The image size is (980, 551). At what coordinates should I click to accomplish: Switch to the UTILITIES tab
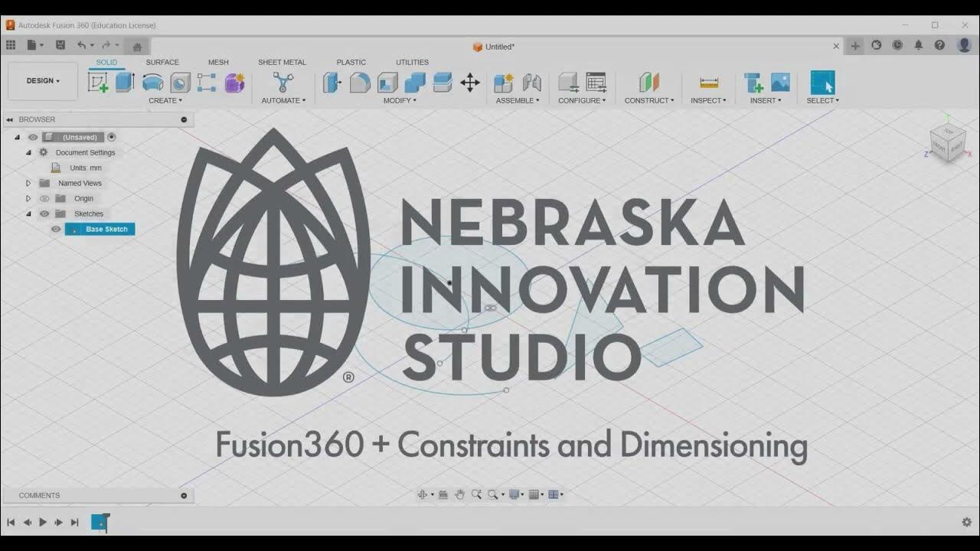(x=412, y=63)
